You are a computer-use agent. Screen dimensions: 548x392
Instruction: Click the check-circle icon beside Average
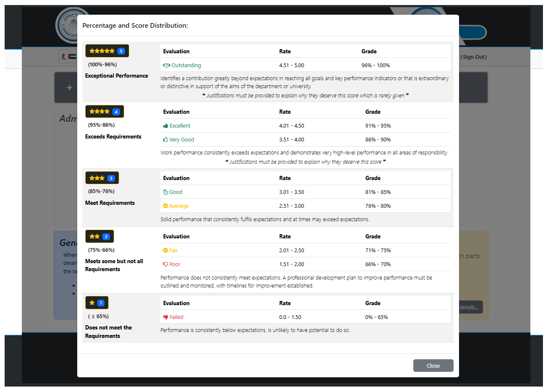(166, 206)
